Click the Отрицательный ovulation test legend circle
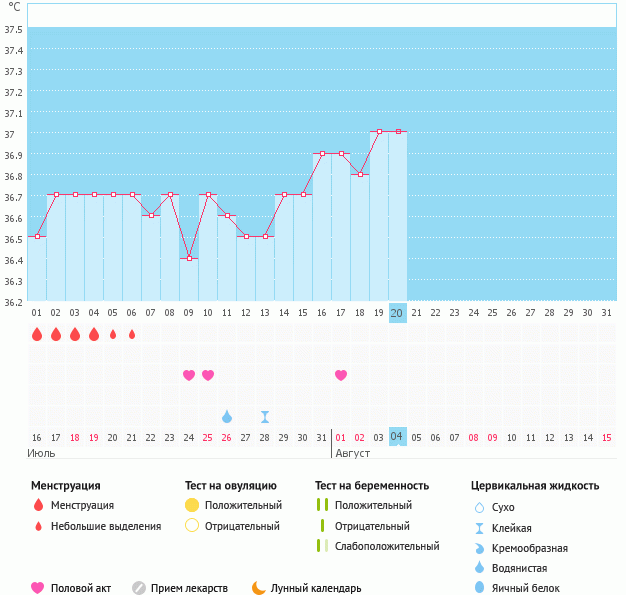 coord(192,526)
